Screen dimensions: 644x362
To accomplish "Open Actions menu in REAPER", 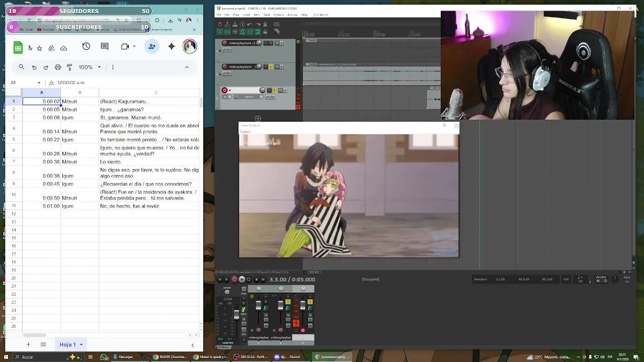I will [x=292, y=15].
